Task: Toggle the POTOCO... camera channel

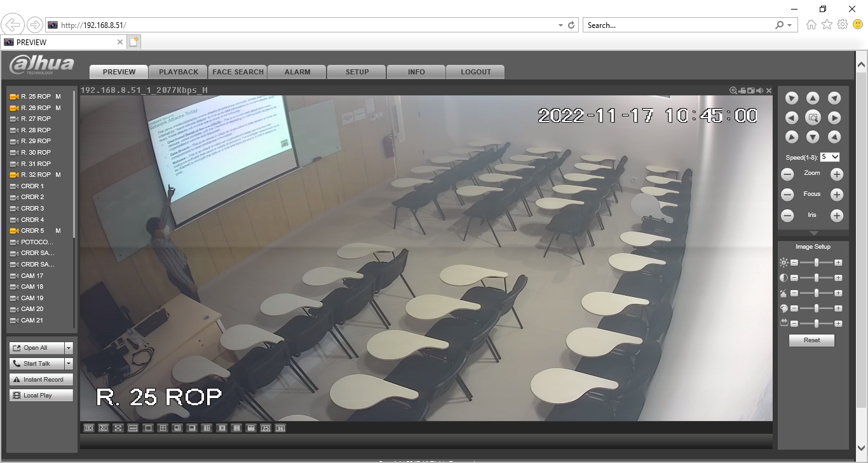Action: click(x=36, y=242)
